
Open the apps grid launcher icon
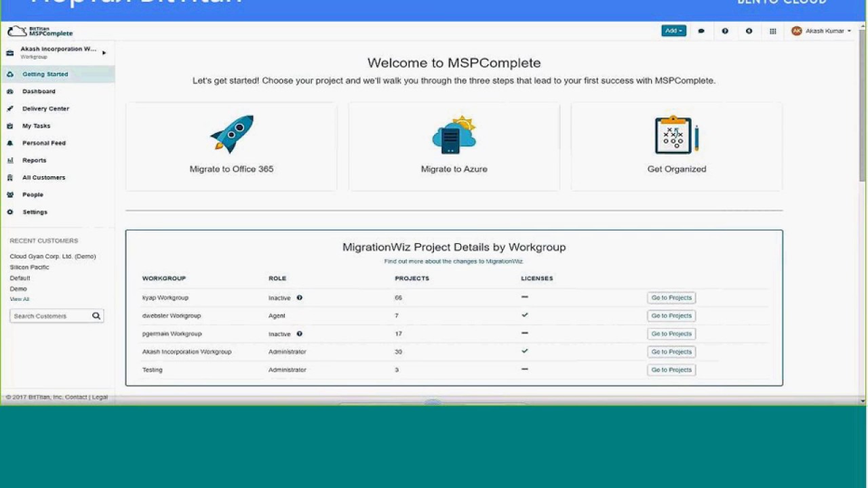tap(772, 31)
